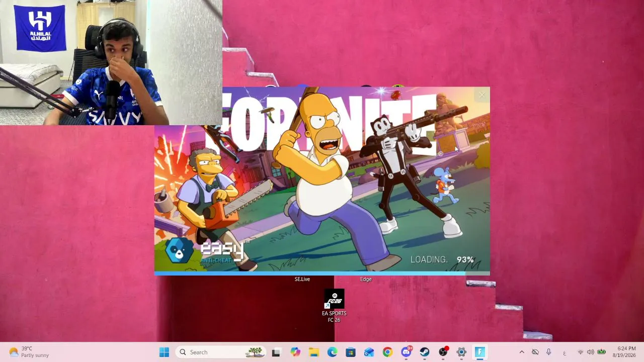Open Wi-Fi network status icon
Viewport: 644px width, 362px height.
click(581, 352)
